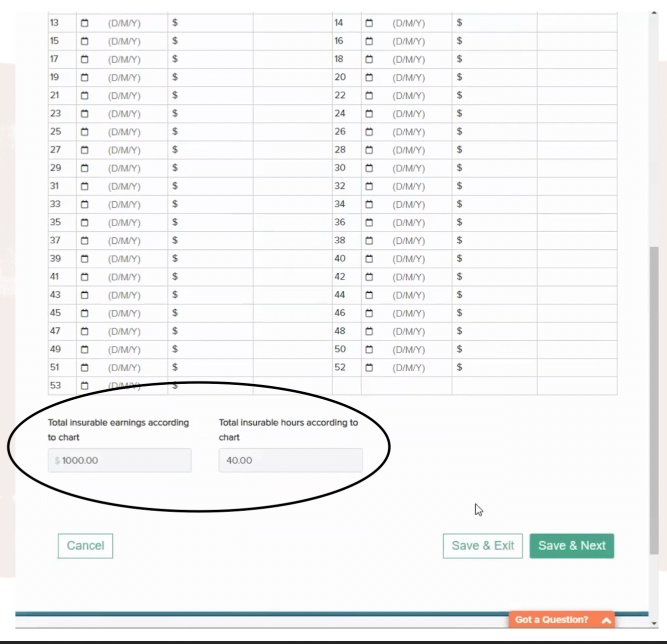
Task: Click hours cell for pay period 40
Action: (x=577, y=259)
